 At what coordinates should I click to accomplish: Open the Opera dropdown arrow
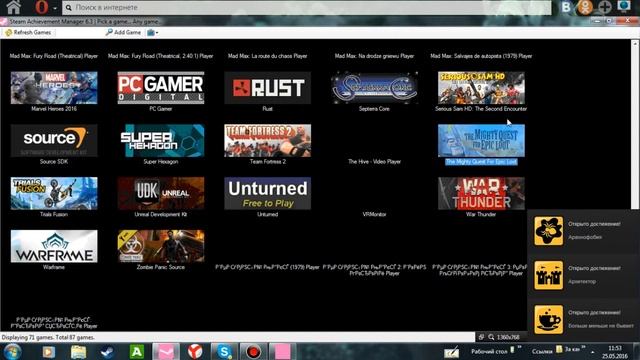54,8
